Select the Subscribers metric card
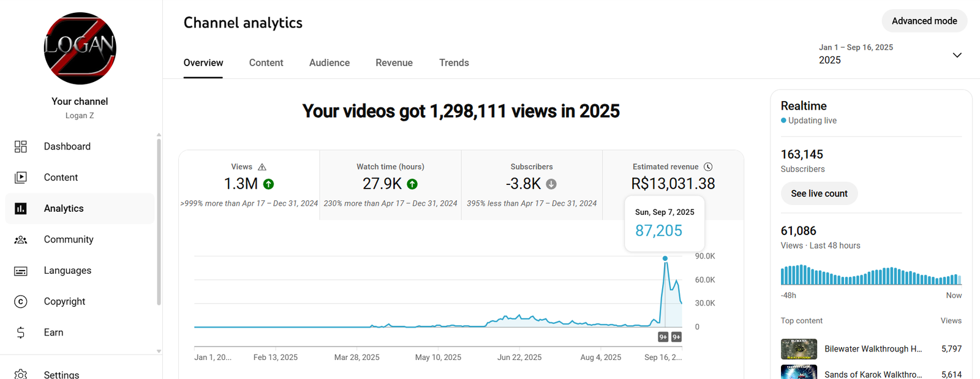This screenshot has width=980, height=379. (x=532, y=185)
